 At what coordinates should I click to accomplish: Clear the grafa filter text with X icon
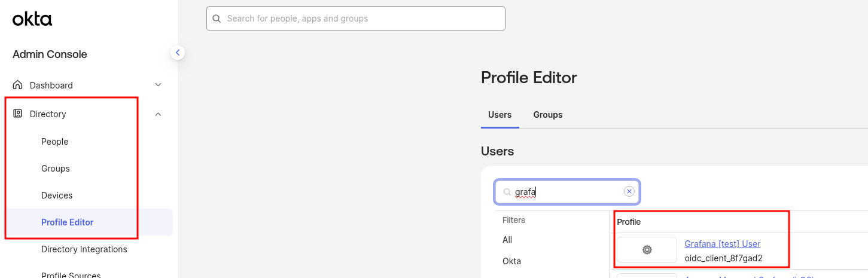coord(629,191)
